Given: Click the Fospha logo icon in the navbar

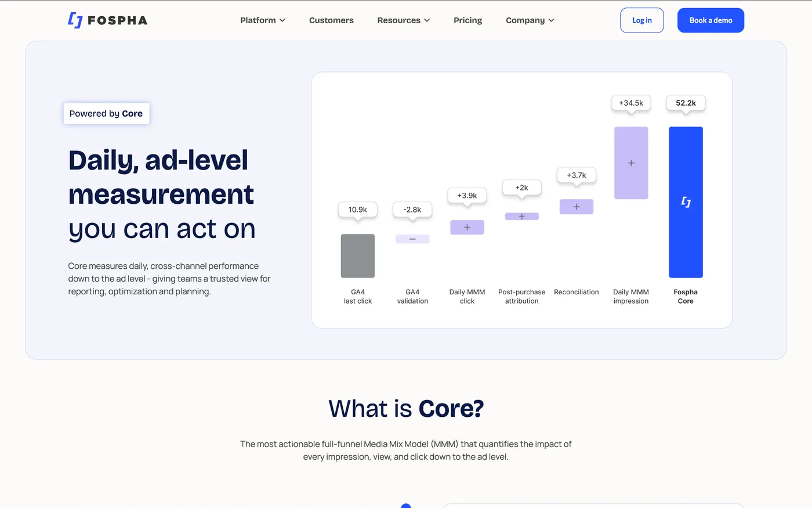Looking at the screenshot, I should pyautogui.click(x=74, y=20).
